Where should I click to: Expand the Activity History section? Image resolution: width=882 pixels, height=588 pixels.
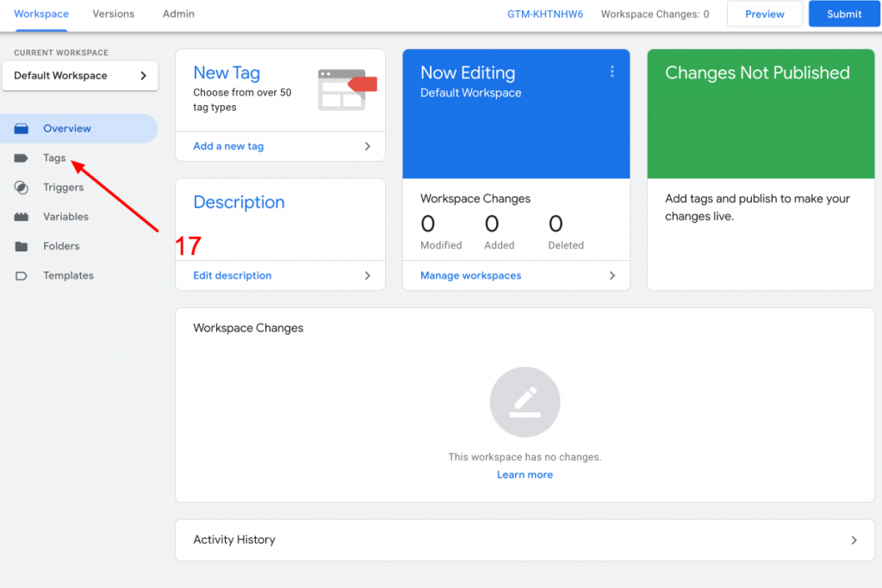pyautogui.click(x=525, y=540)
